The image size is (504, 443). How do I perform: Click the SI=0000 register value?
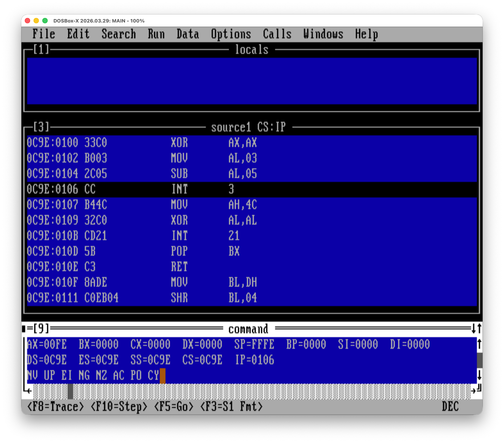358,345
